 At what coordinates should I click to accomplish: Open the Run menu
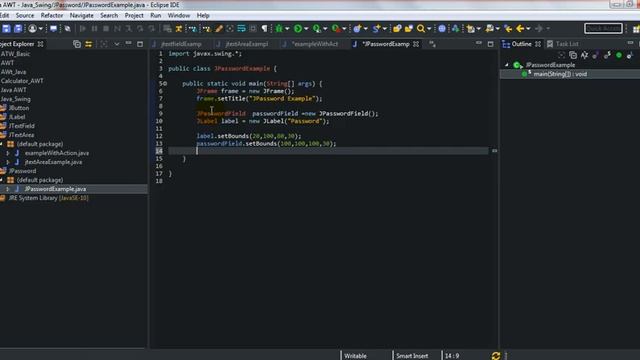click(x=156, y=16)
